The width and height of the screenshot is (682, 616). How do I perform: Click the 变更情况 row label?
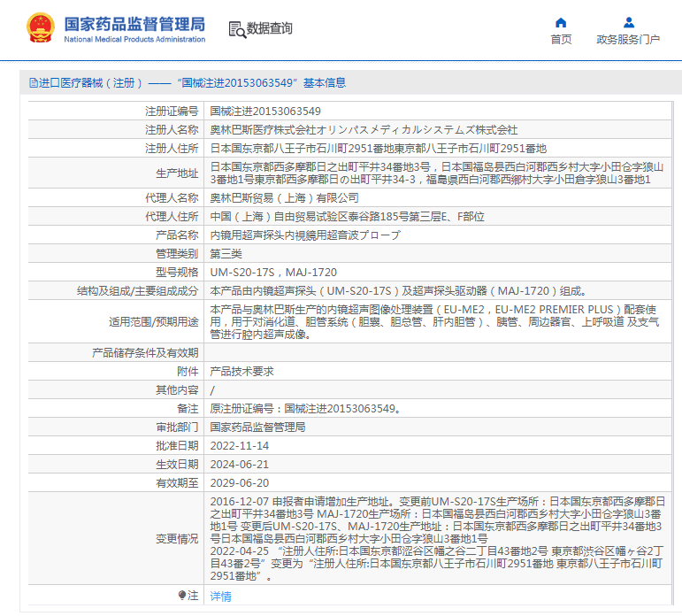click(177, 539)
